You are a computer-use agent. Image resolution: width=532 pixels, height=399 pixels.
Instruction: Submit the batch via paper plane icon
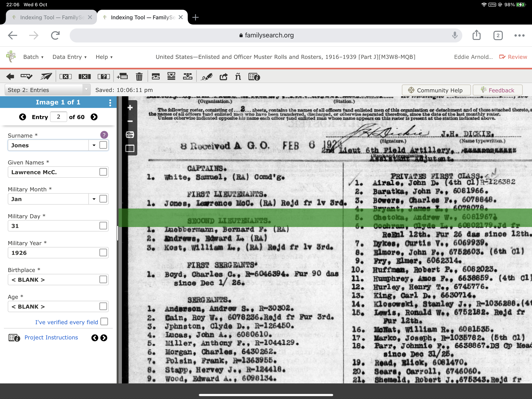[x=46, y=77]
